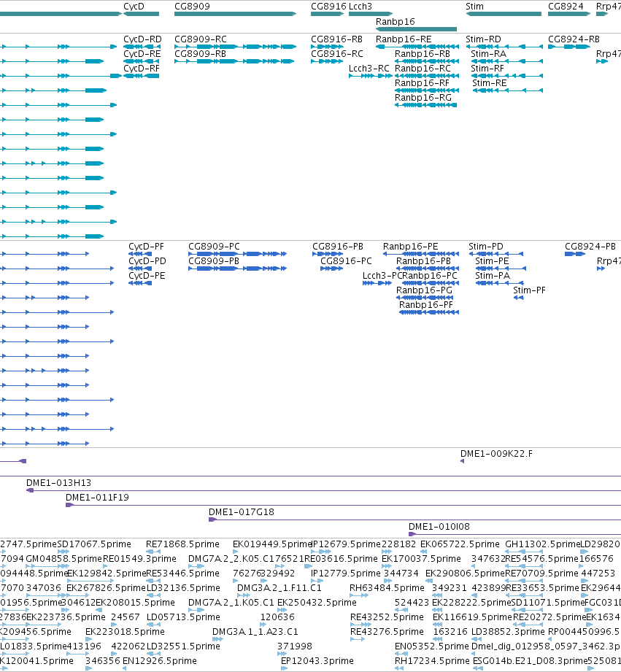This screenshot has width=621, height=672.
Task: Select protein Stim-PD
Action: (486, 247)
